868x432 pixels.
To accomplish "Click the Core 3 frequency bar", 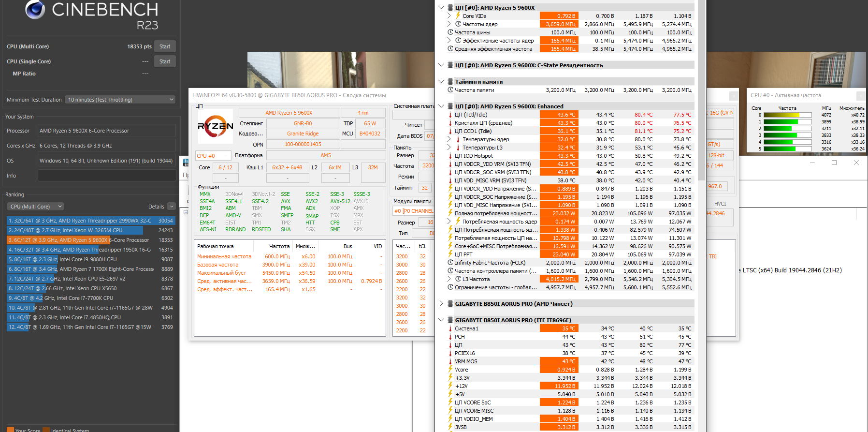I will (788, 135).
